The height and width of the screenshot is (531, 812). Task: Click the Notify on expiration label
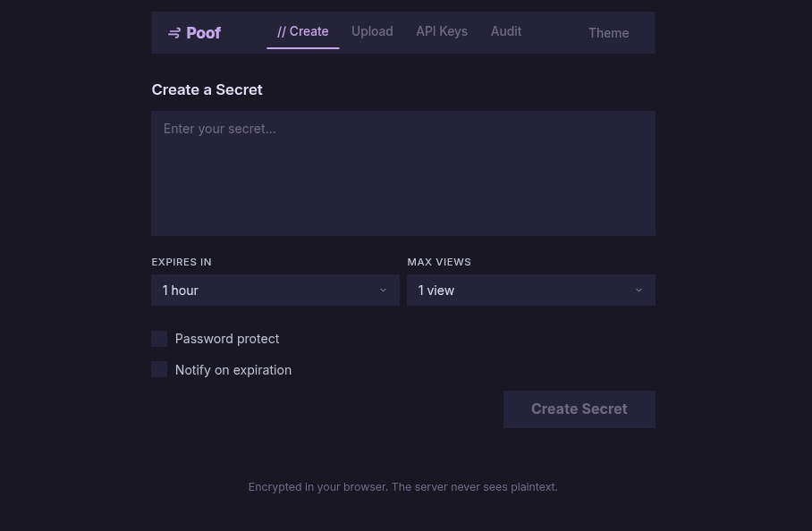(x=233, y=370)
